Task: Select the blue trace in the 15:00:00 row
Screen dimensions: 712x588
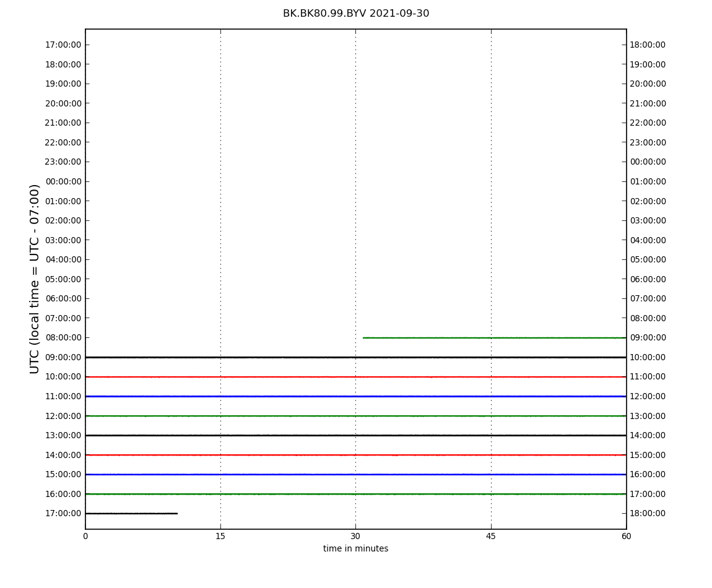Action: point(356,475)
